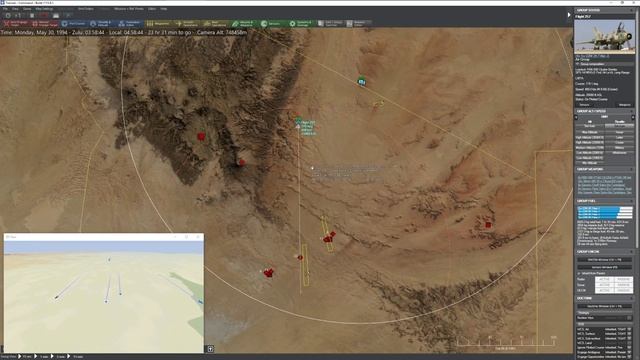Open the Mission Editor toolbar button
Viewport: 640px width, 360px height.
359,24
